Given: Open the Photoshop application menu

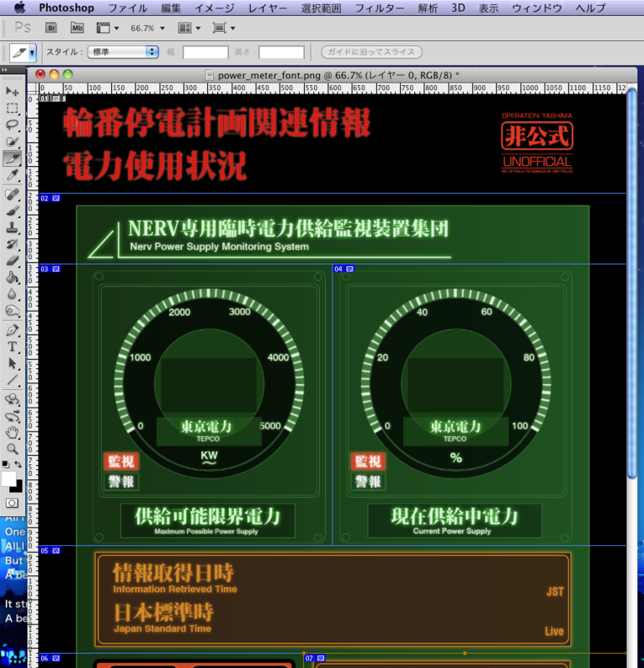Looking at the screenshot, I should 67,8.
